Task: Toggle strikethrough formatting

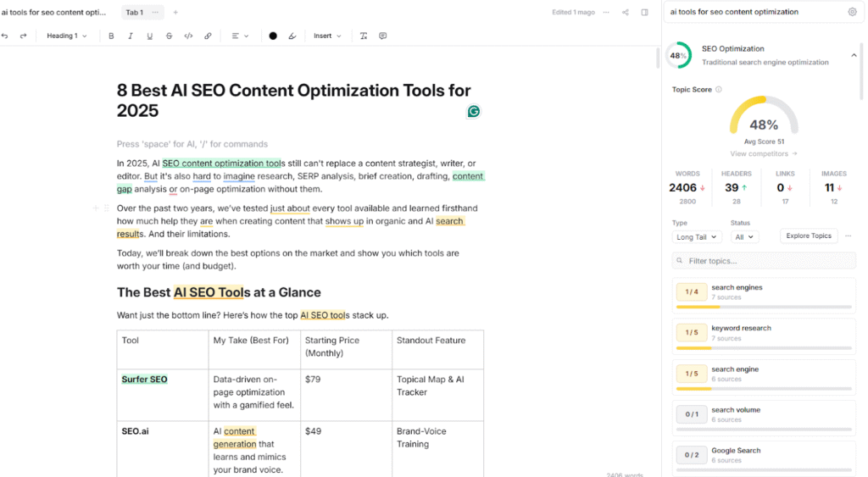Action: (170, 36)
